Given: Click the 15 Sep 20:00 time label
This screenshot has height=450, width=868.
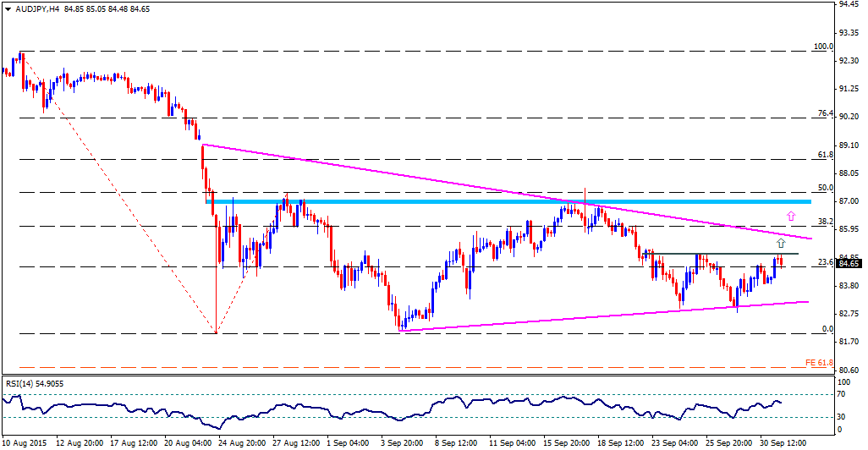Looking at the screenshot, I should click(x=568, y=443).
